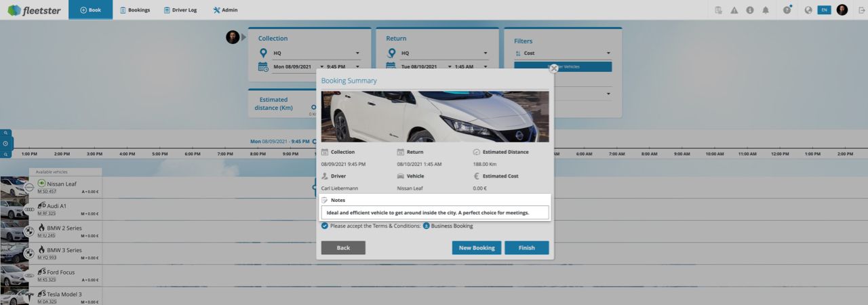Click the 4:00 PM timeline marker
This screenshot has width=868, height=305.
(x=127, y=154)
